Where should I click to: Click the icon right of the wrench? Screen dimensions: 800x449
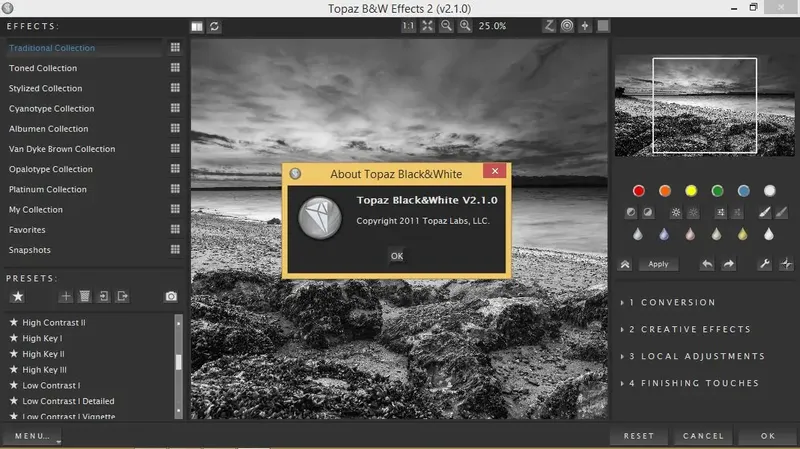point(786,264)
